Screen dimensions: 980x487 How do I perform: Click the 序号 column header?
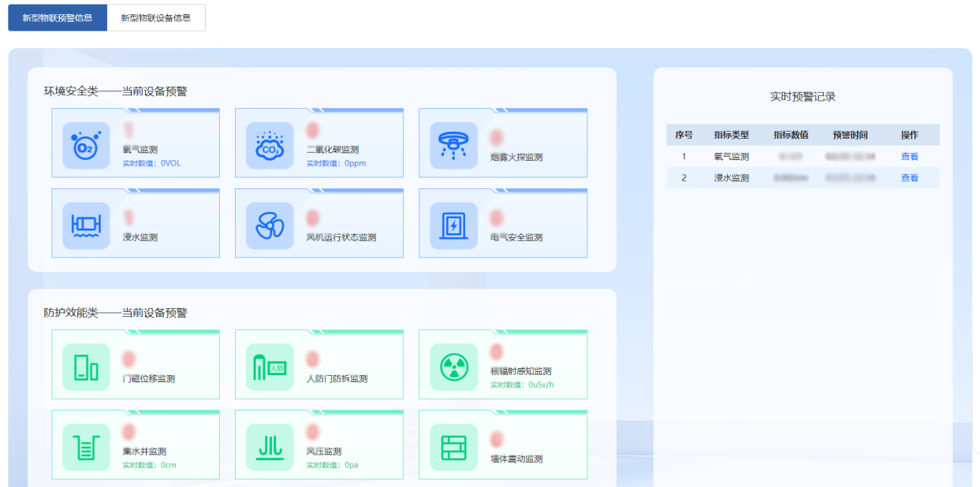point(684,135)
